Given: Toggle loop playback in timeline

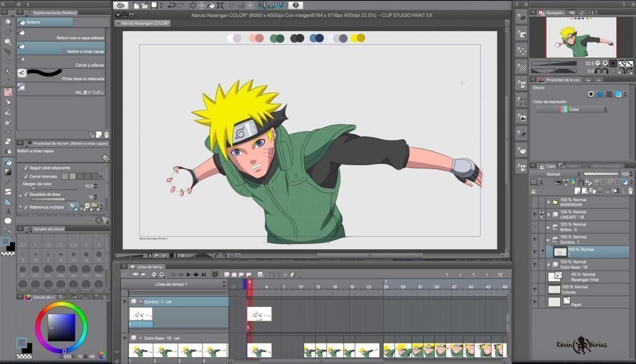Looking at the screenshot, I should [x=215, y=275].
